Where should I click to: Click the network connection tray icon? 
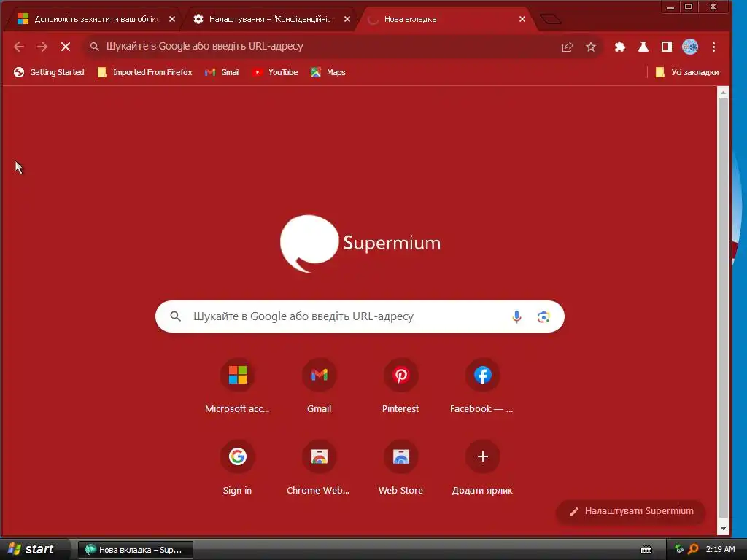pyautogui.click(x=679, y=549)
